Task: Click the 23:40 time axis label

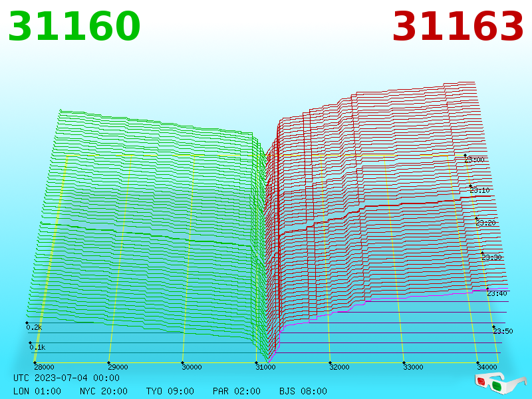Action: tap(497, 293)
